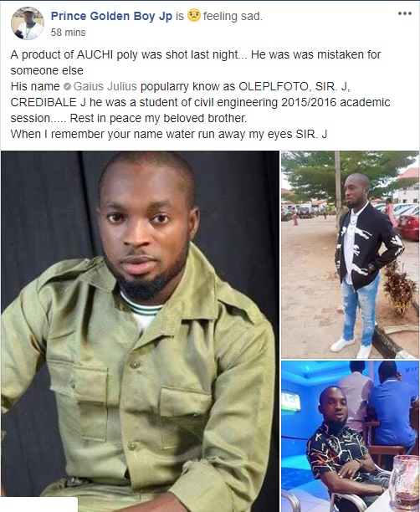Open Prince Golden Boy Jp's profile
The image size is (420, 512).
point(111,17)
